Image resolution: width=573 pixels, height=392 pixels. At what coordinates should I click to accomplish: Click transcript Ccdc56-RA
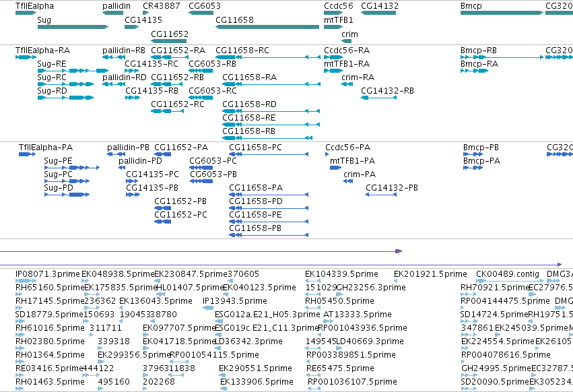[x=333, y=57]
